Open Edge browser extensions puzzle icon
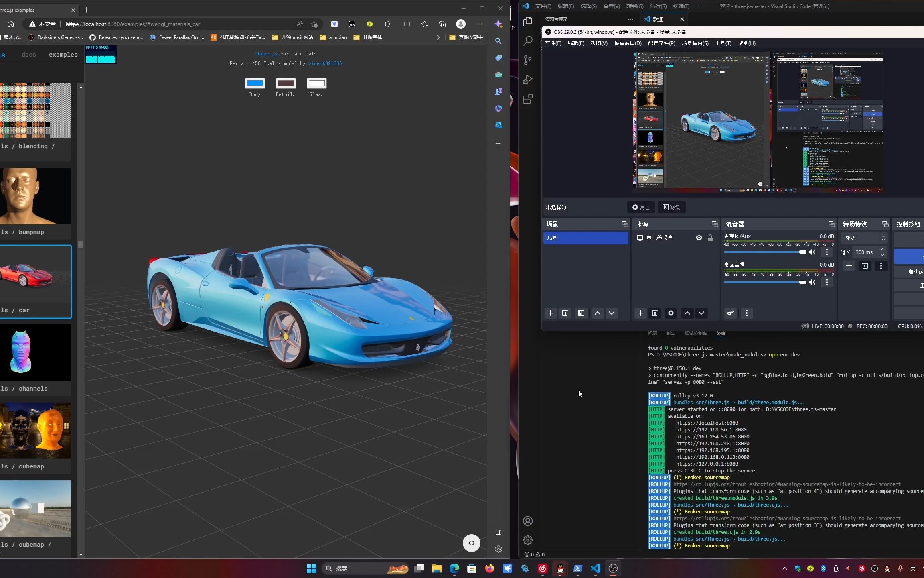Viewport: 924px width, 578px height. click(x=387, y=24)
